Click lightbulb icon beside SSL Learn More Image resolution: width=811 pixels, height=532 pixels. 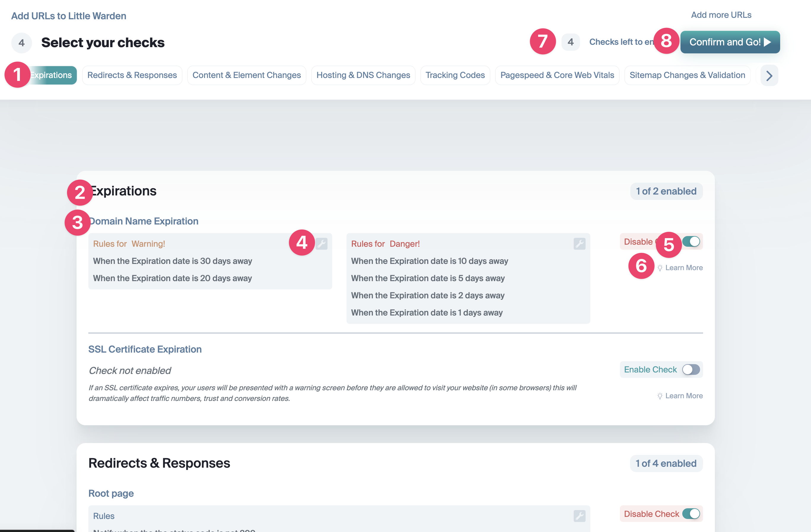click(660, 396)
